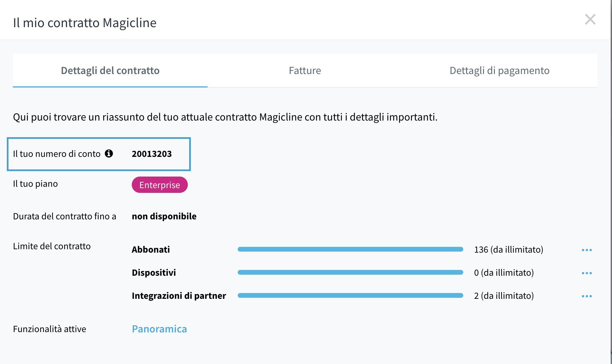Click the 136 (da illimitato) value
Viewport: 612px width, 364px height.
508,250
